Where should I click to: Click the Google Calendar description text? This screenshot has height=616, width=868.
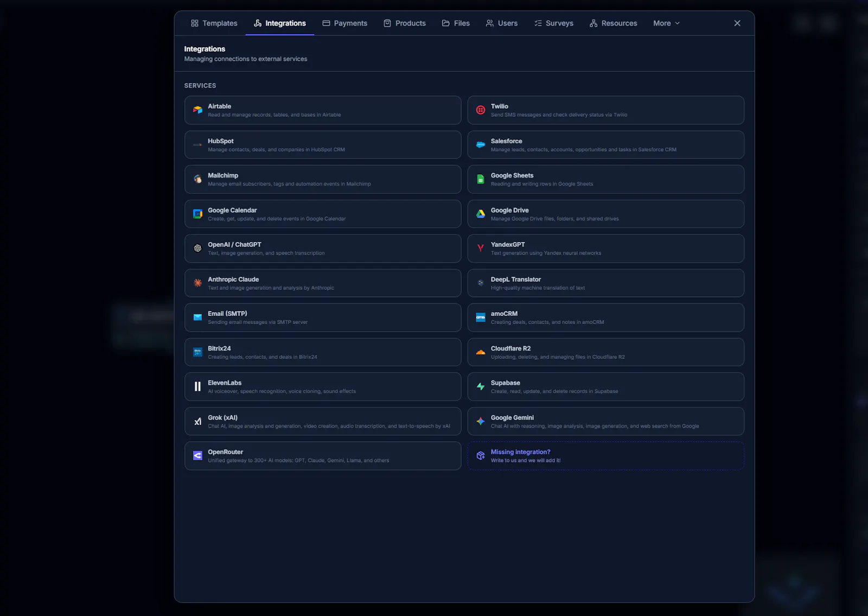(x=277, y=219)
